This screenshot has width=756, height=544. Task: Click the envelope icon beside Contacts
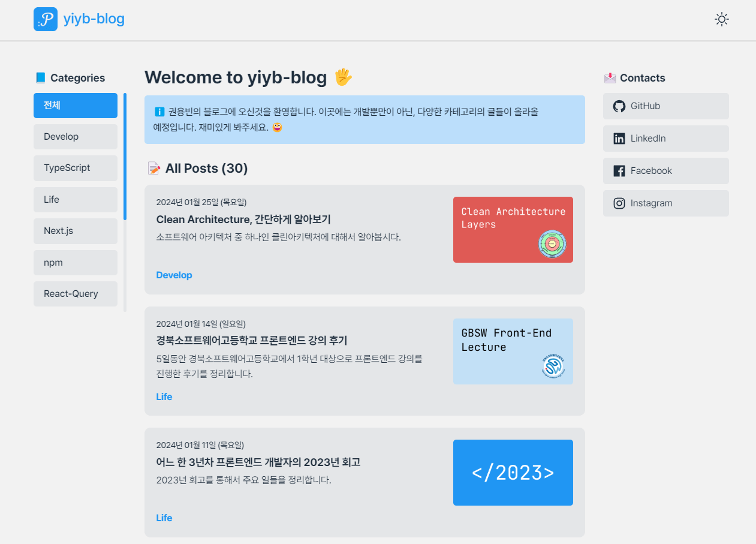point(610,78)
